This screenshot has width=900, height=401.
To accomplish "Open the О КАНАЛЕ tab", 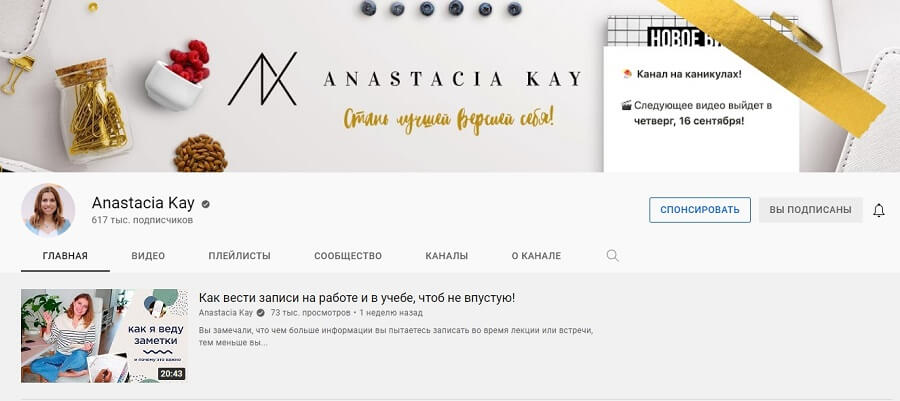I will pos(536,256).
